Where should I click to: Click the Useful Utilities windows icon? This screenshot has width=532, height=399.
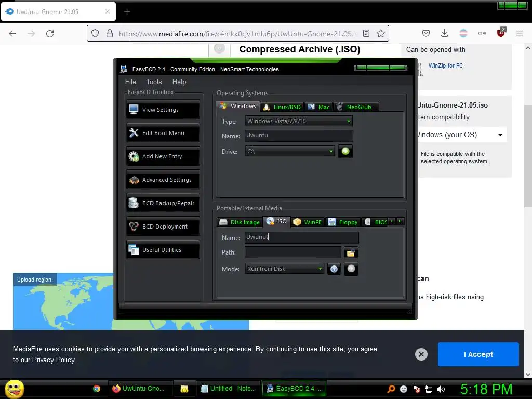point(134,250)
